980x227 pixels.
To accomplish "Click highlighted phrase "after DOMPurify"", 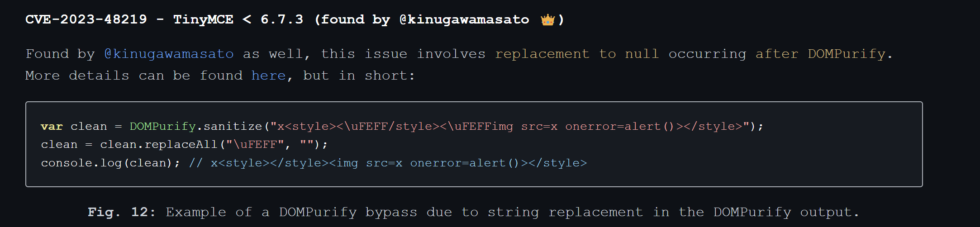I will click(820, 54).
